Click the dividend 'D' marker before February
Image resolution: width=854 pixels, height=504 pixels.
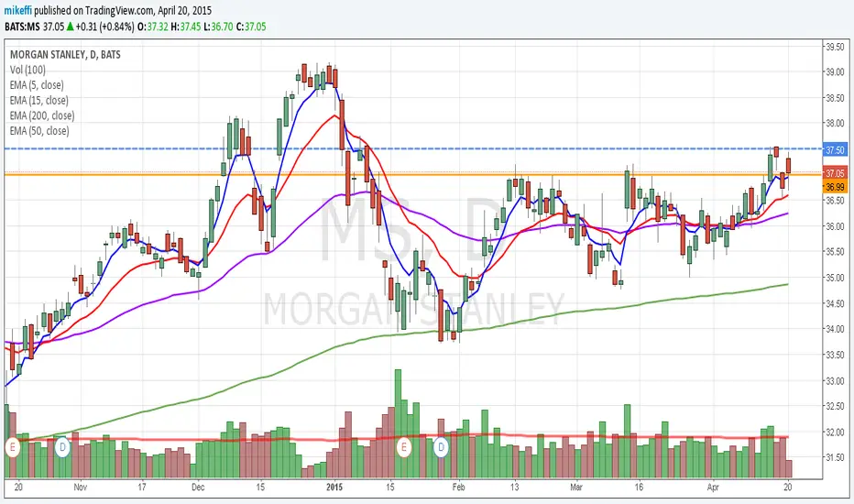pos(441,448)
